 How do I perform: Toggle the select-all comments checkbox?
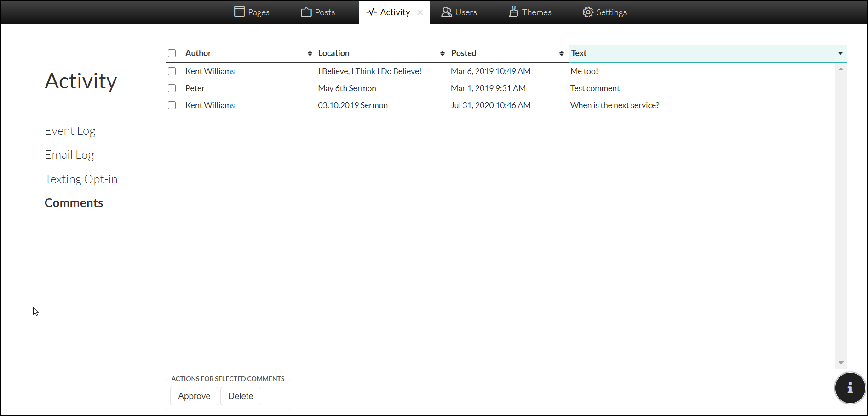point(172,53)
